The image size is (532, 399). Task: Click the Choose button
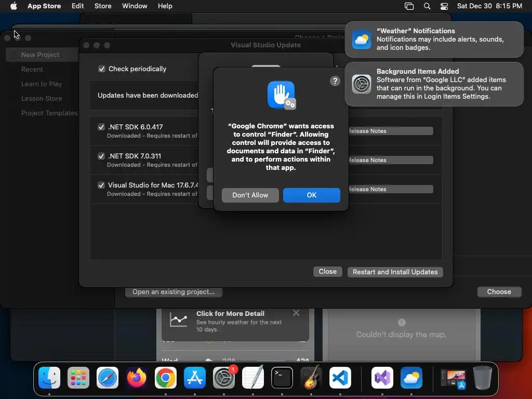499,292
